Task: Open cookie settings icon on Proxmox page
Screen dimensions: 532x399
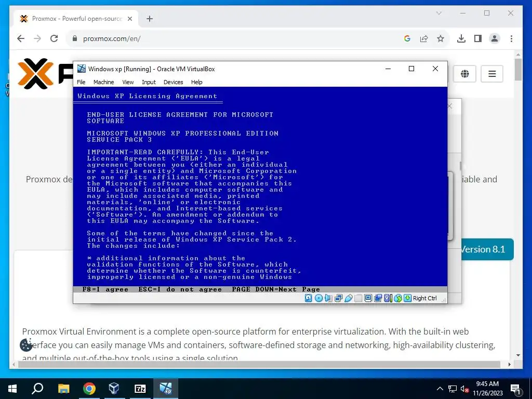Action: coord(26,345)
